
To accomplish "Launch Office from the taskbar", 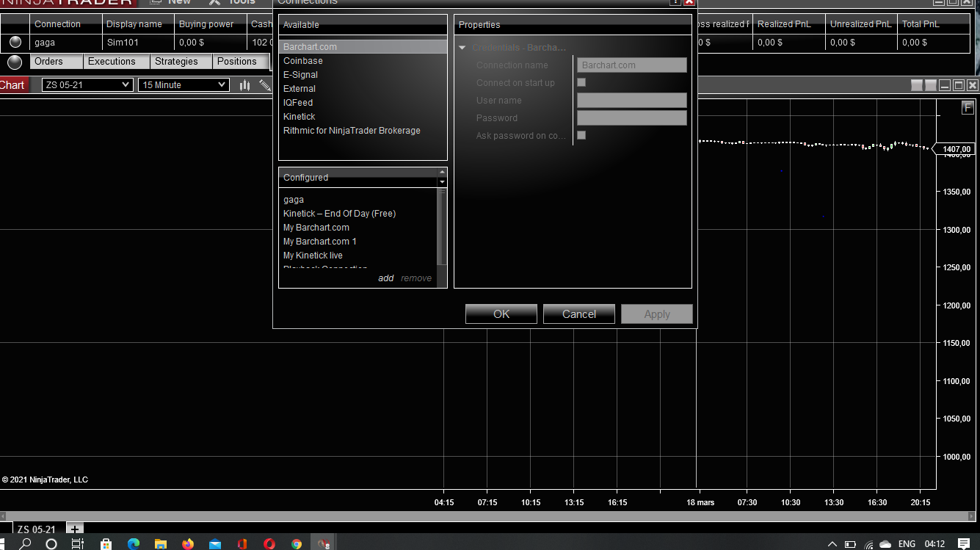I will (x=242, y=544).
